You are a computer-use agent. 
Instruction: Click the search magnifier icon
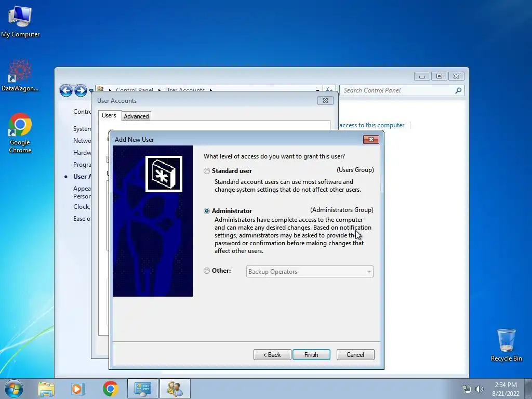tap(458, 90)
